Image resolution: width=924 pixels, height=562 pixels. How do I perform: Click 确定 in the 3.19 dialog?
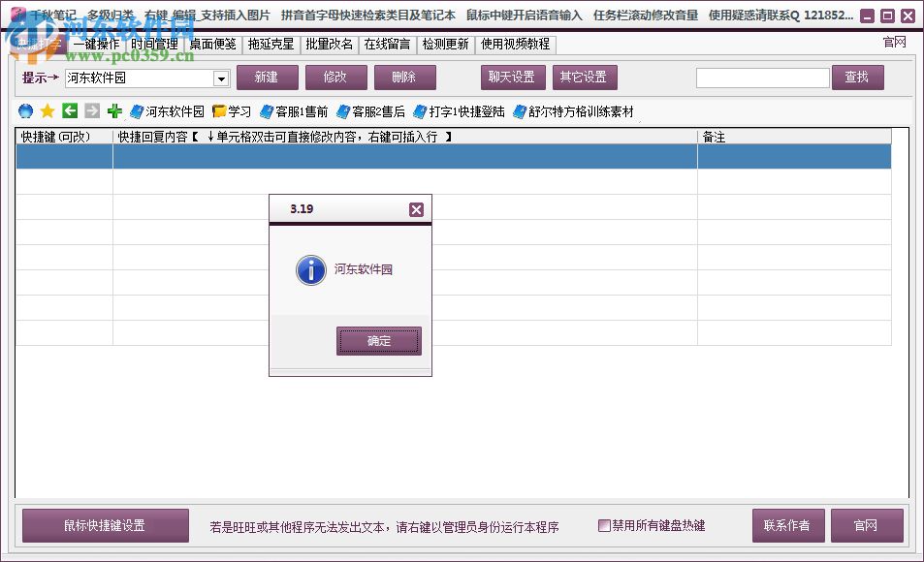(378, 341)
